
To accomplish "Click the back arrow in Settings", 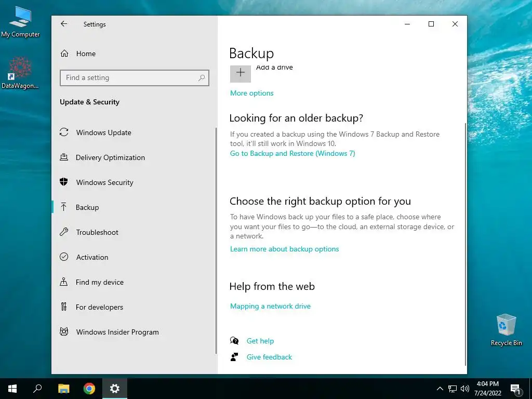I will click(x=64, y=24).
